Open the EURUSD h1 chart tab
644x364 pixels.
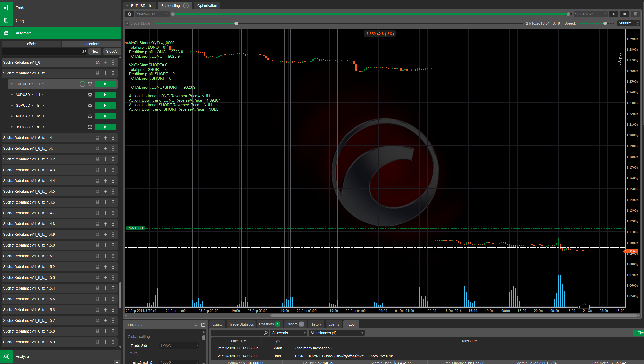(x=140, y=6)
